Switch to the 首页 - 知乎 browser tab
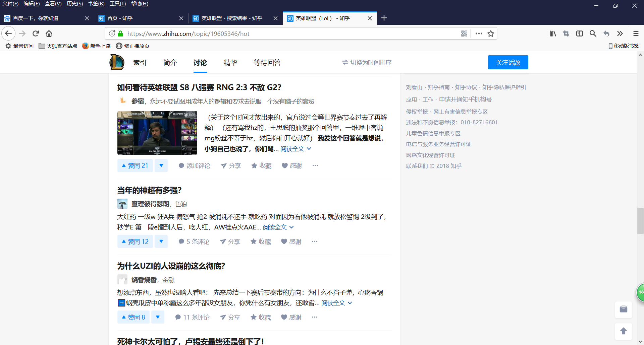This screenshot has width=644, height=345. click(x=141, y=18)
